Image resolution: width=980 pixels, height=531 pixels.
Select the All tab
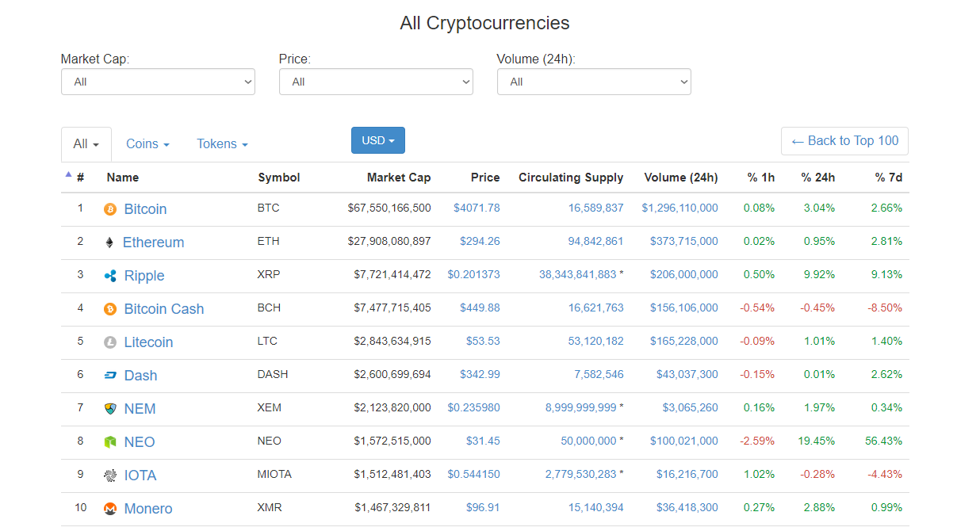[x=86, y=144]
